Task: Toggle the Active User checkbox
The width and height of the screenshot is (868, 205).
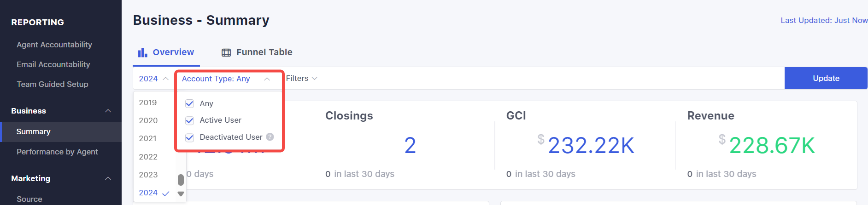Action: coord(189,120)
